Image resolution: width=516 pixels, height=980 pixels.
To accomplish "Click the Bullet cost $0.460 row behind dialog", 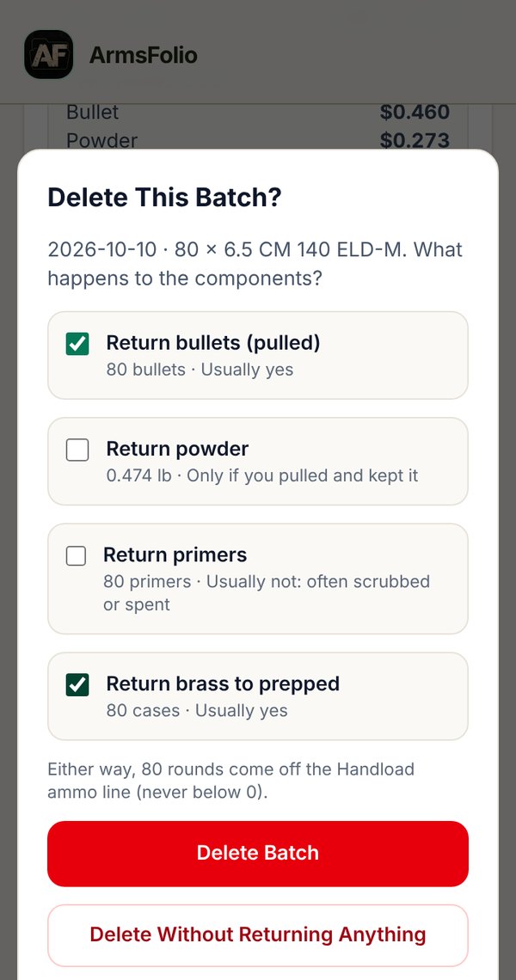I will point(258,112).
